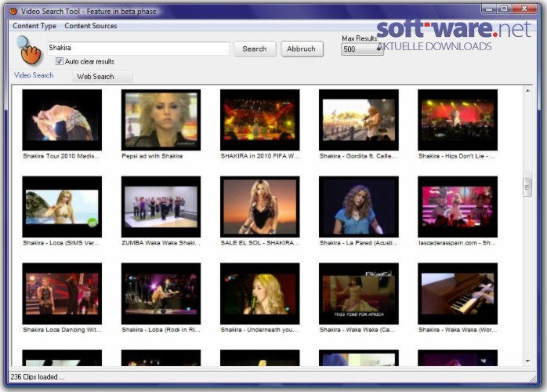Open the Content Type menu
This screenshot has width=547, height=392.
34,26
